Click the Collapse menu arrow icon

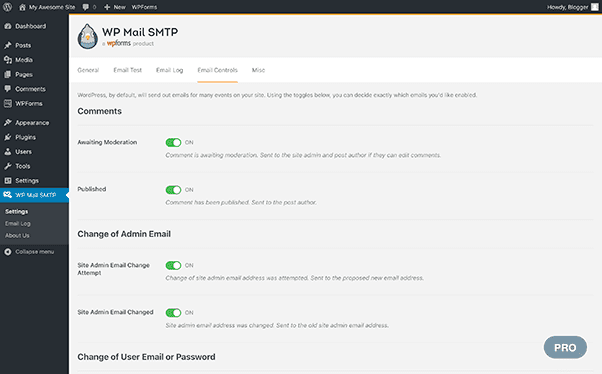click(8, 252)
